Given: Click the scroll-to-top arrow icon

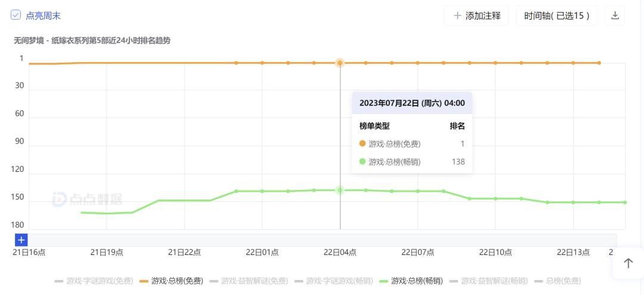Looking at the screenshot, I should (x=628, y=263).
